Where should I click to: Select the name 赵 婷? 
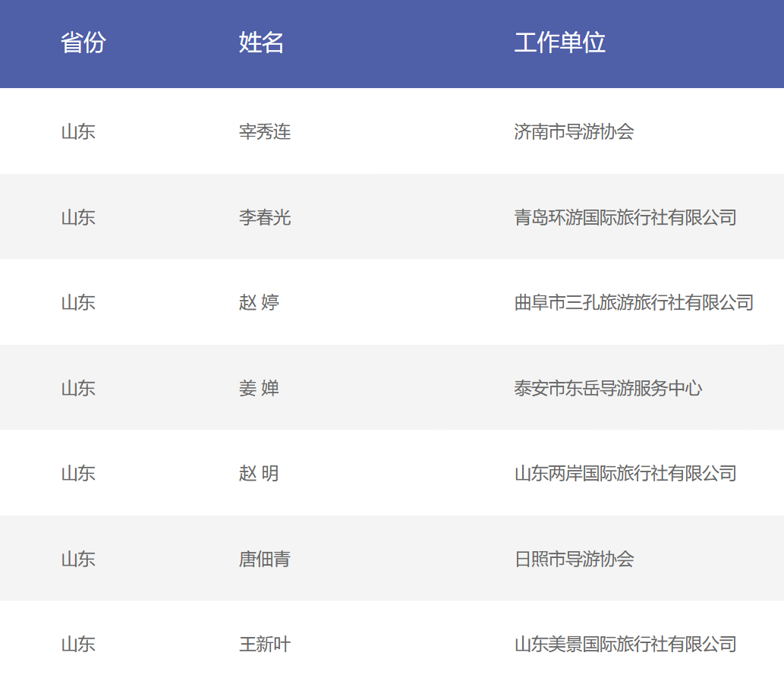click(x=259, y=303)
